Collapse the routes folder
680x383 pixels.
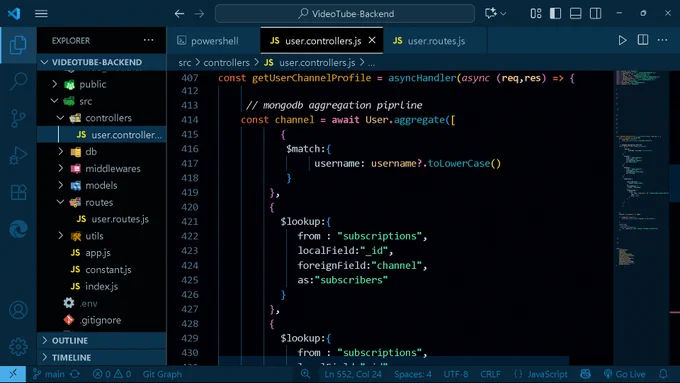click(61, 202)
